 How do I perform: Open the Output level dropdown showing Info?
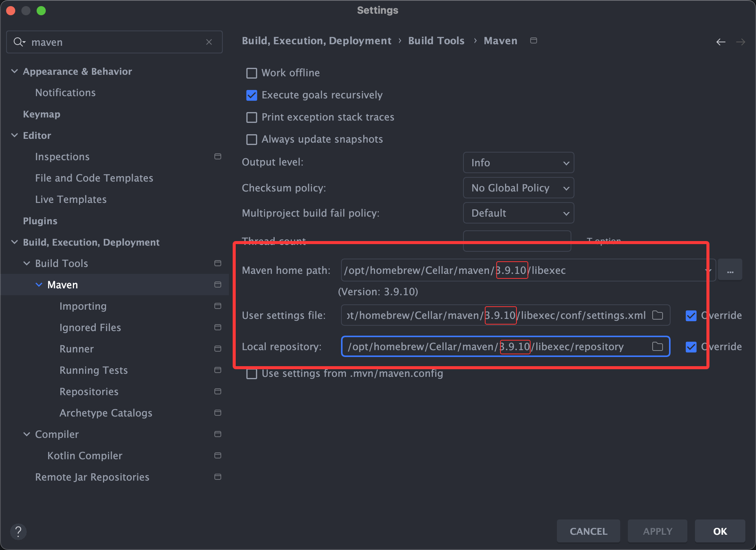(518, 162)
